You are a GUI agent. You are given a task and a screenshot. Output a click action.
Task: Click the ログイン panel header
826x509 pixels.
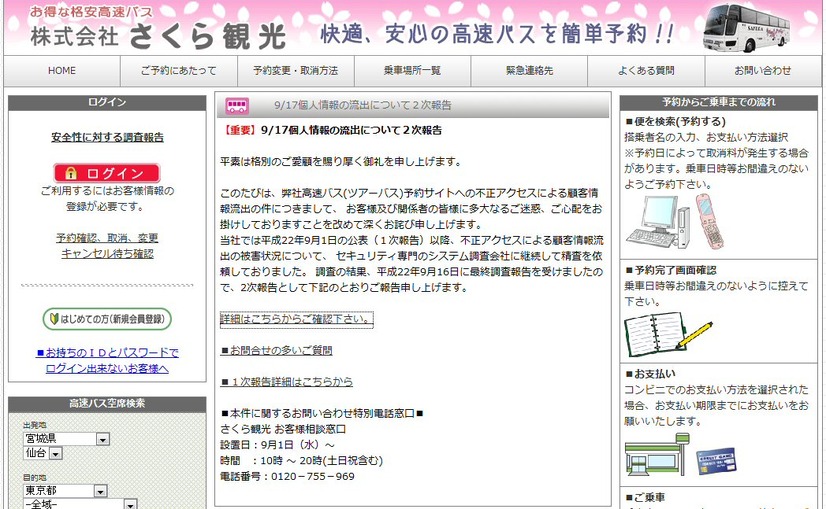click(107, 102)
